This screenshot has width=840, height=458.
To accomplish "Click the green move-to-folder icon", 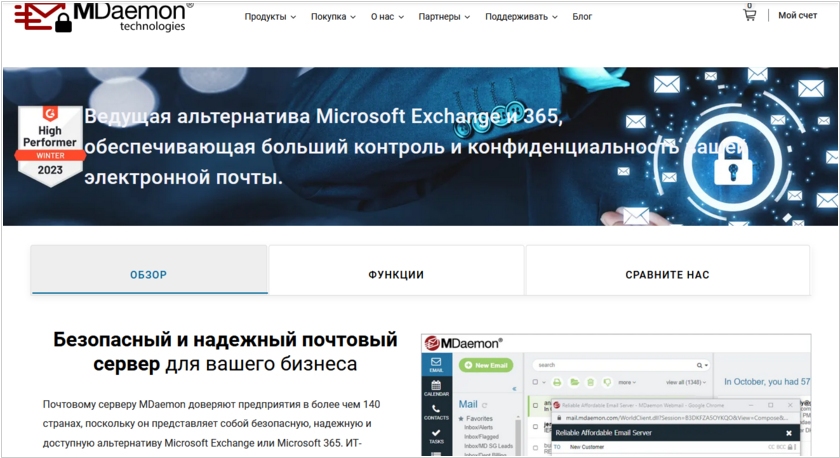I will tap(574, 382).
